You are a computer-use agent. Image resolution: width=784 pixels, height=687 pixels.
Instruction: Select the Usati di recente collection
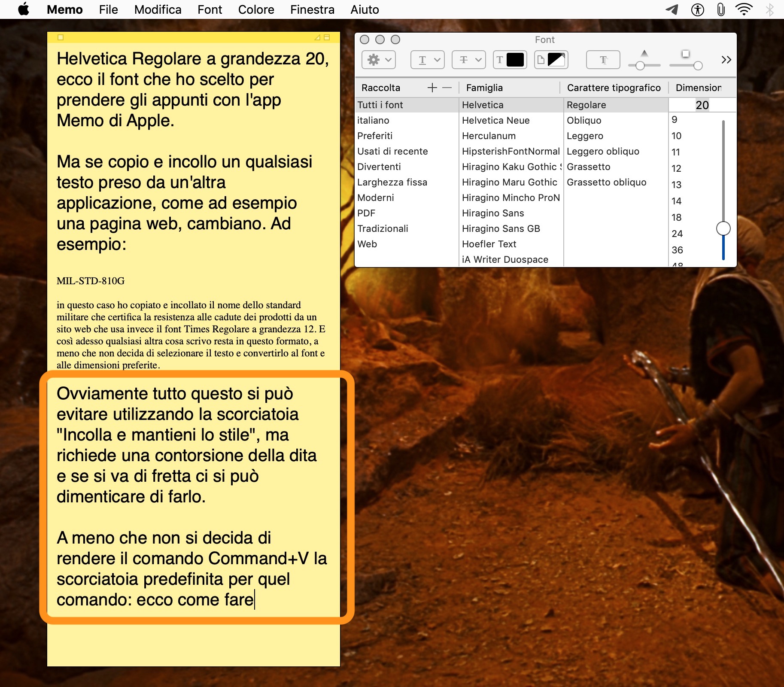(x=407, y=151)
